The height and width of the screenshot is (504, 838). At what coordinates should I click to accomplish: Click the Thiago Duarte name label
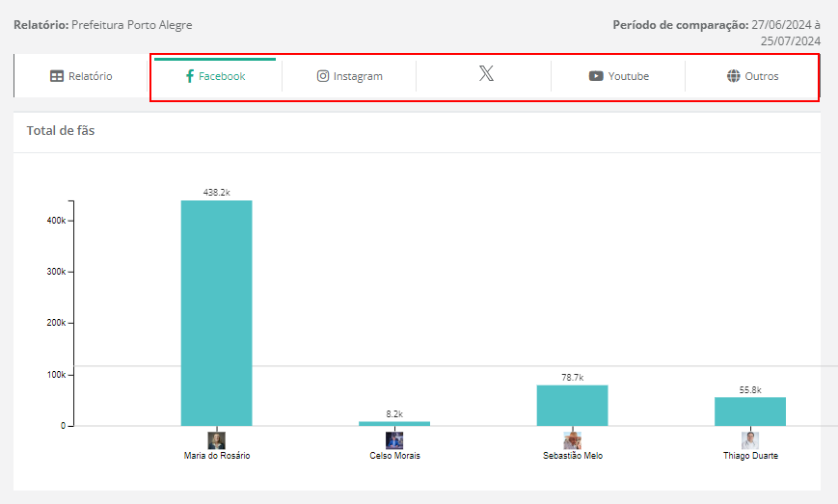point(750,456)
